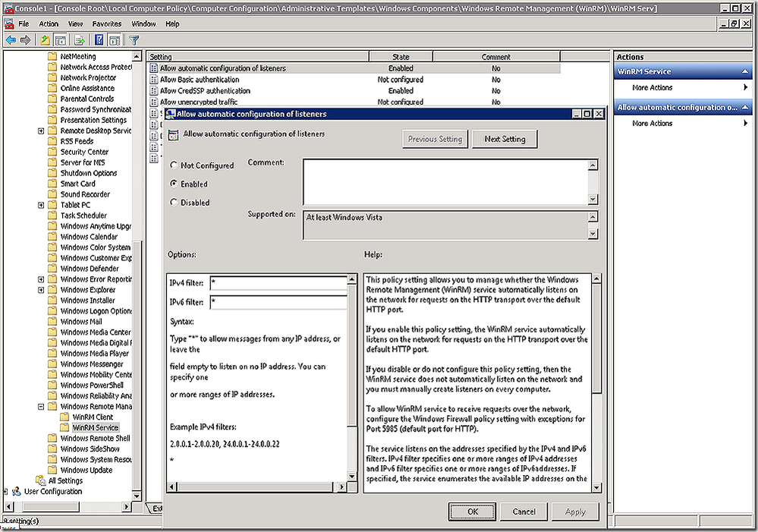Expand the Remote Desktop Services tree node
Screen dimensions: 758x532
(41, 131)
